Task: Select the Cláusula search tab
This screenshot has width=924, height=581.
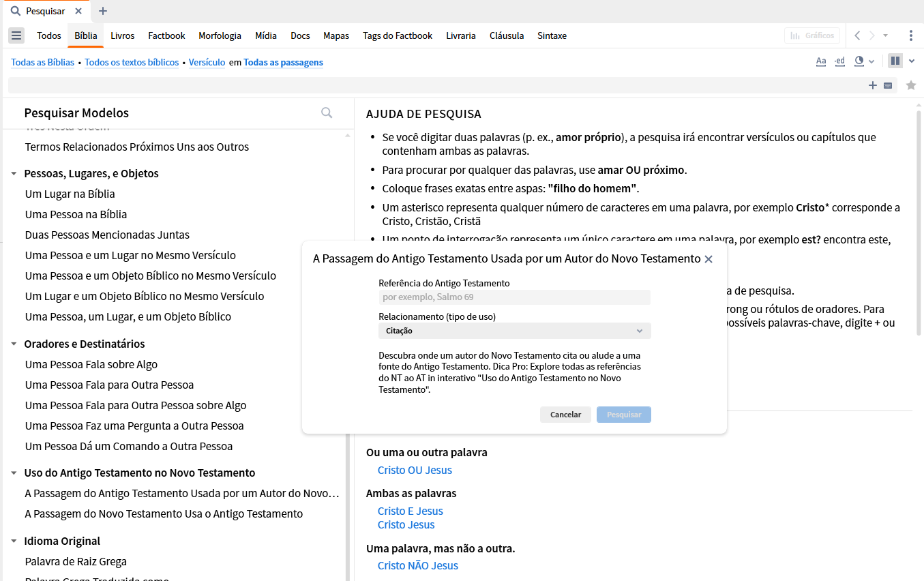Action: point(507,35)
